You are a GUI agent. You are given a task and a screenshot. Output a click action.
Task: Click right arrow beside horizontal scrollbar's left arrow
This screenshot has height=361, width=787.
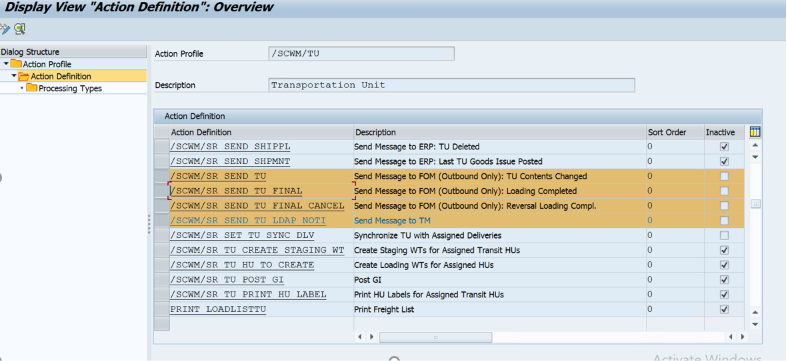(x=371, y=337)
